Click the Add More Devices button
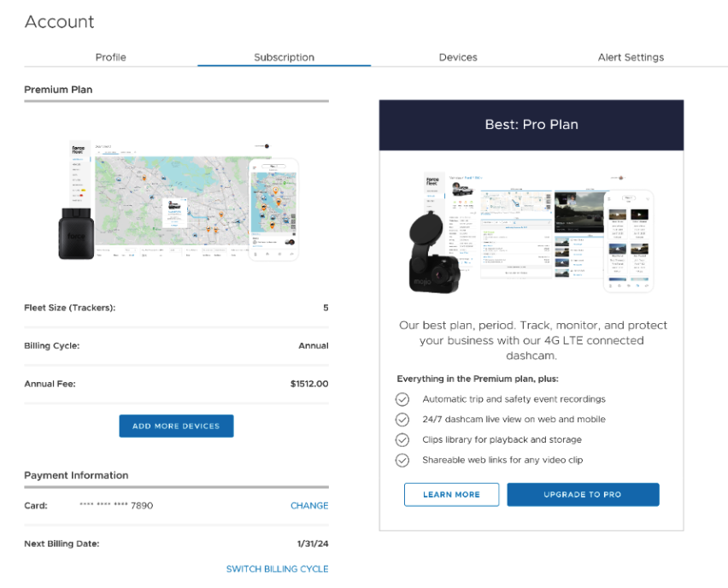This screenshot has width=728, height=588. [176, 426]
